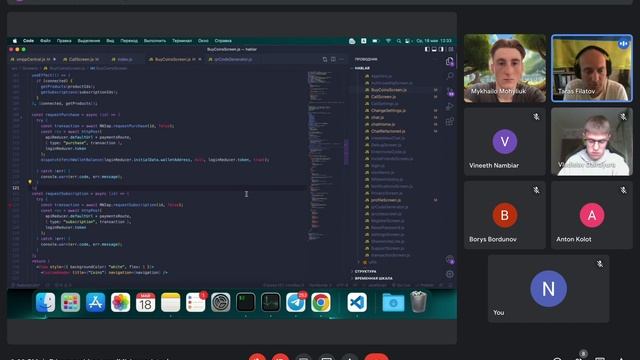The image size is (640, 360).
Task: Open Activity Monitor from the Dock
Action: pos(271,302)
